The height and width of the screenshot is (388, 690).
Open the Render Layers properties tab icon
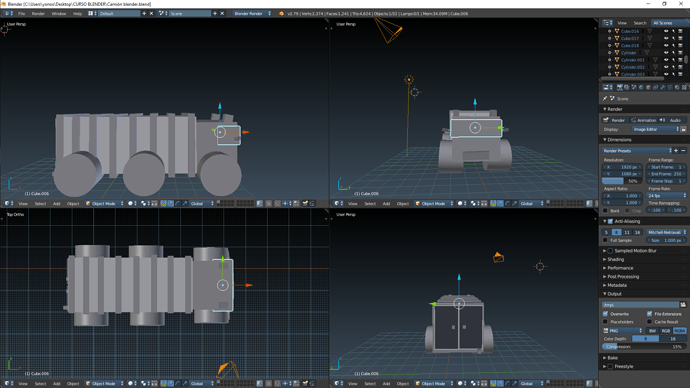pos(627,88)
